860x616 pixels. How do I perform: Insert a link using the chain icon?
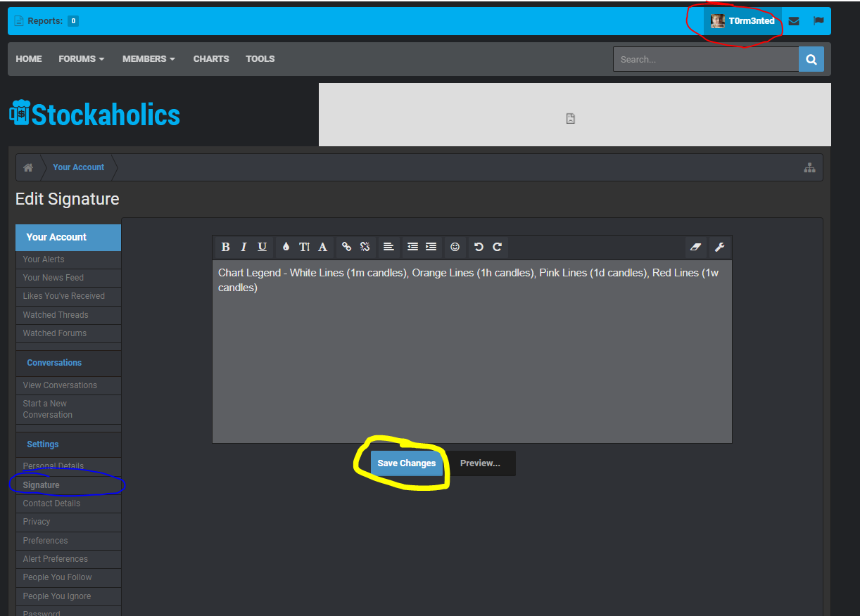tap(346, 247)
